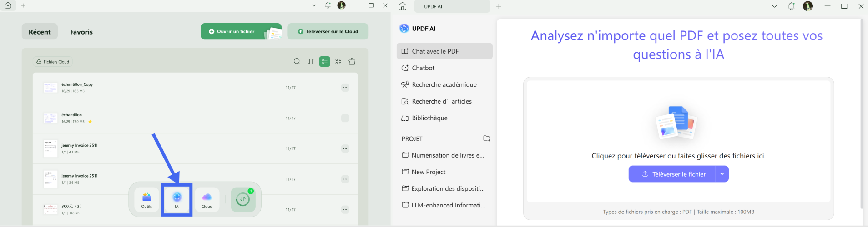This screenshot has height=227, width=868.
Task: Open the 300元 (2) file thumbnail
Action: click(50, 209)
